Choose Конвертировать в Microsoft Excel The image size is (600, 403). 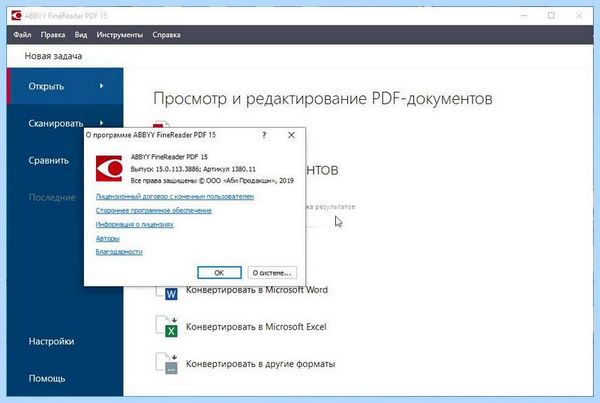pos(256,327)
